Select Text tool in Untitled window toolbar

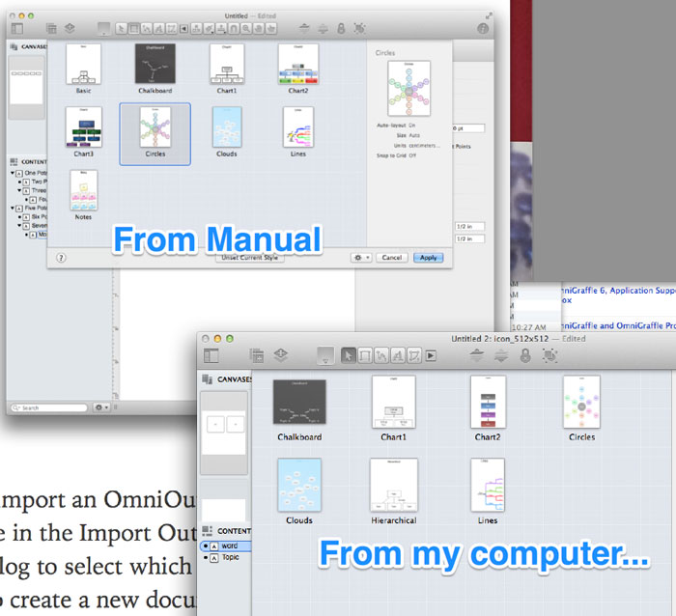click(x=159, y=28)
